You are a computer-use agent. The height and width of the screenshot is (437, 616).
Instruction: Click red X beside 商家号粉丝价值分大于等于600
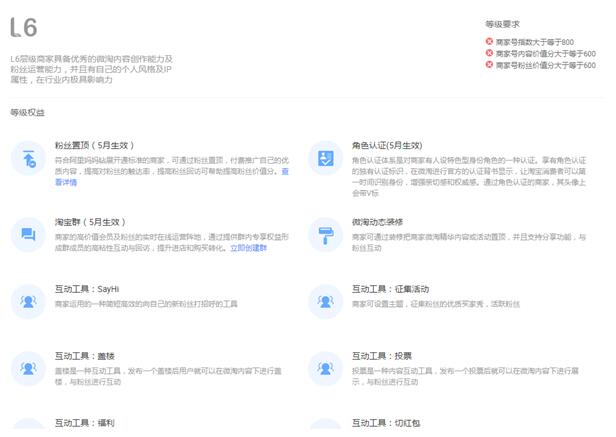point(489,65)
